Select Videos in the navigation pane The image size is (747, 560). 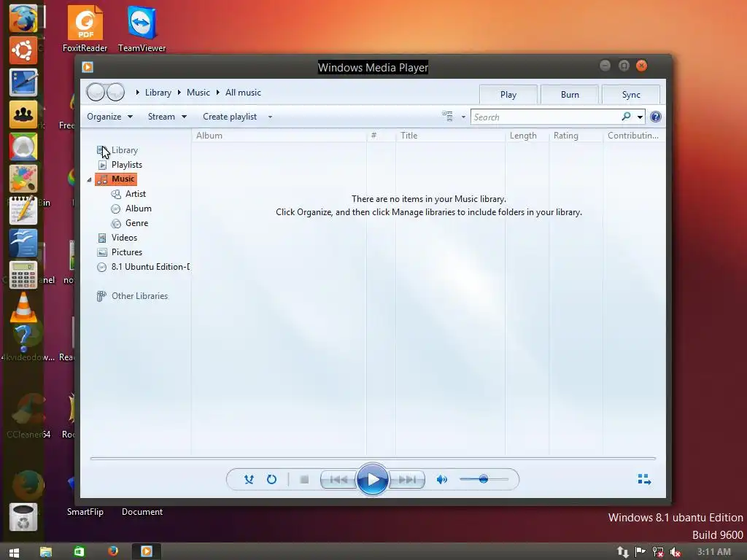pyautogui.click(x=124, y=238)
